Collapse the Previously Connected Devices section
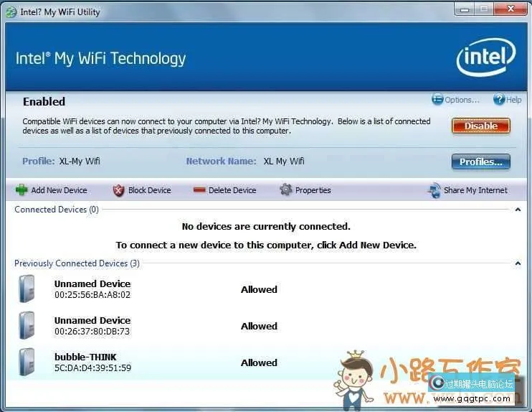The image size is (532, 412). click(x=518, y=263)
